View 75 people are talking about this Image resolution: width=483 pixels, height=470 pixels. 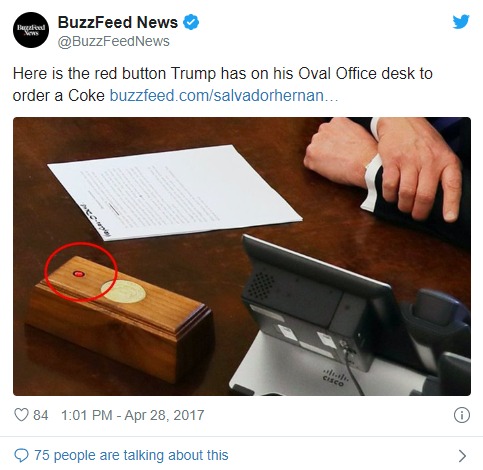click(131, 455)
